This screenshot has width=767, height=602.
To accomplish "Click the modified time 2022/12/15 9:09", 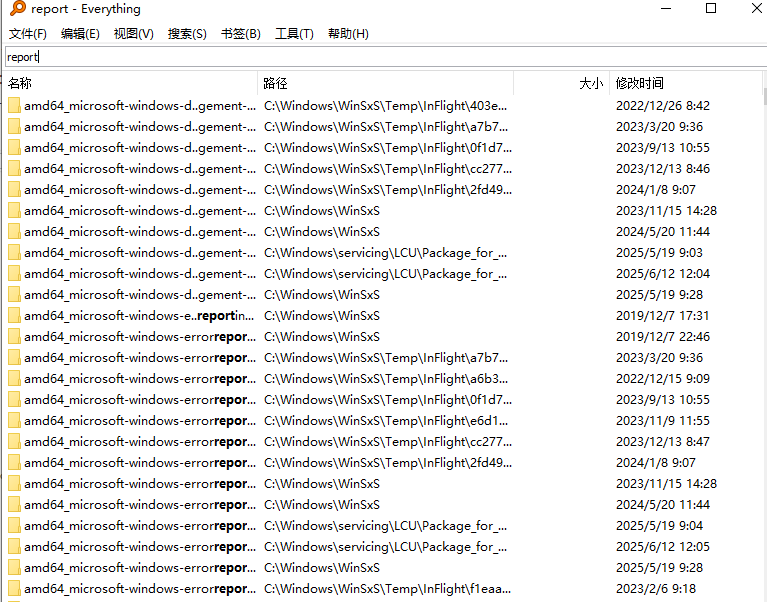I will pyautogui.click(x=663, y=379).
